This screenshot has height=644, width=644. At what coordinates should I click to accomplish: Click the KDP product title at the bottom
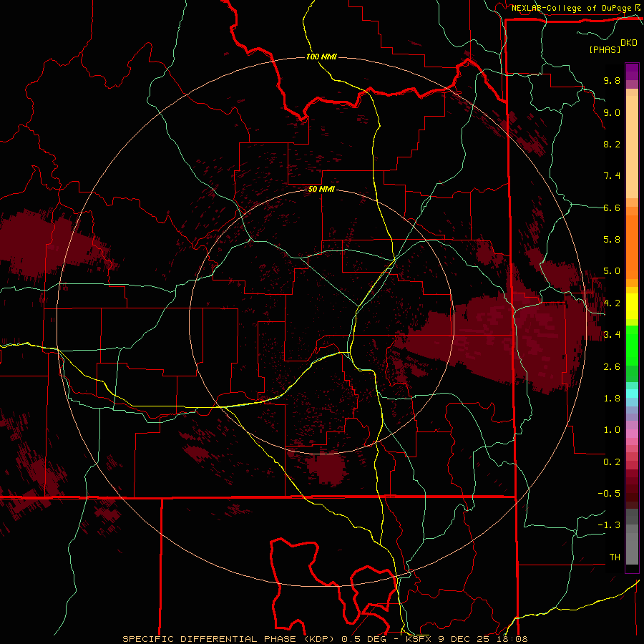(x=325, y=639)
